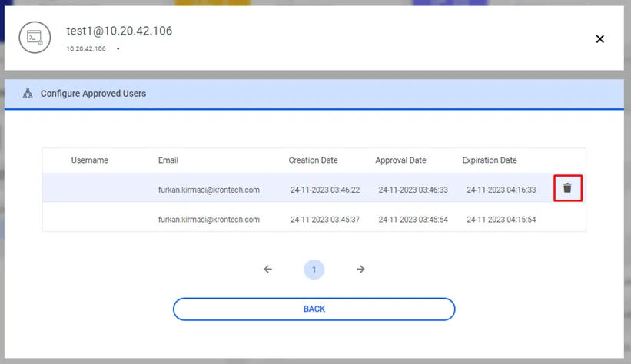This screenshot has height=364, width=631.
Task: Click approval date 24-11-2023 03:46:33
Action: (x=413, y=190)
